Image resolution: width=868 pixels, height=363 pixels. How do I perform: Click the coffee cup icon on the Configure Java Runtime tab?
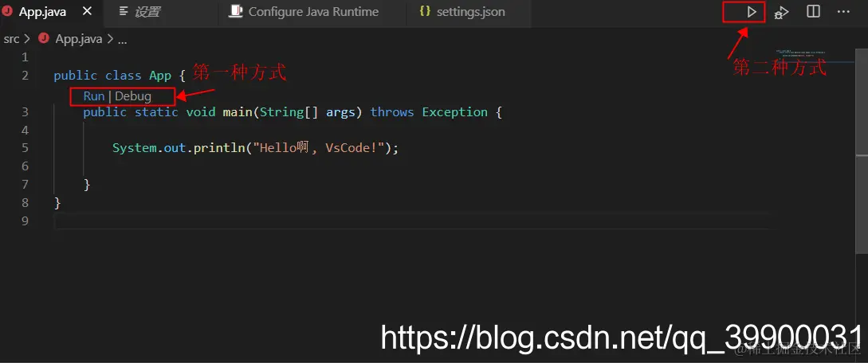pyautogui.click(x=237, y=12)
